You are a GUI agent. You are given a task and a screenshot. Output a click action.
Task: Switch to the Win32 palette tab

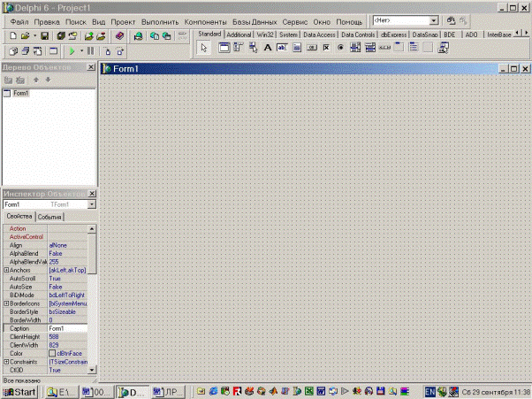coord(265,35)
